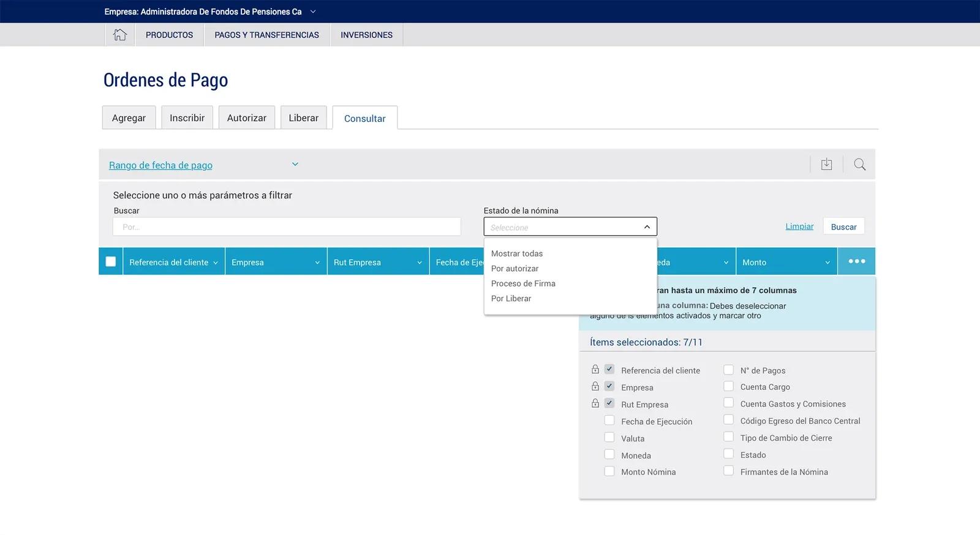This screenshot has width=980, height=535.
Task: Click Rango de fecha de pago link
Action: point(160,165)
